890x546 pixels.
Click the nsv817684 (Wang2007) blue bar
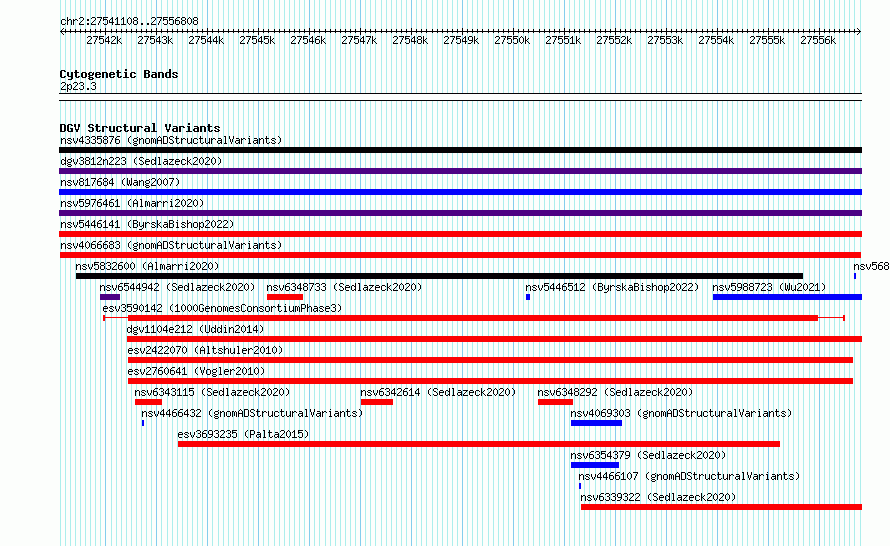(460, 192)
